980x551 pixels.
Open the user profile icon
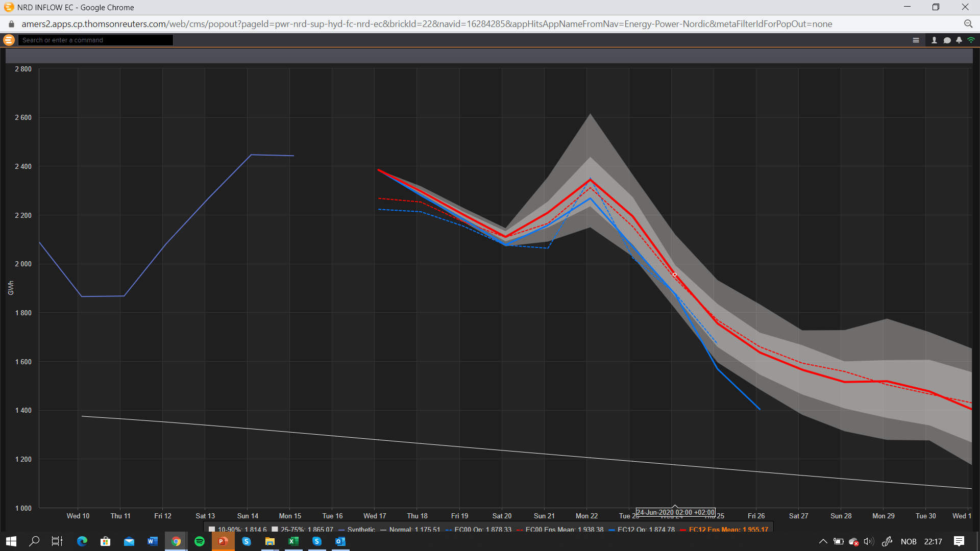pos(934,40)
